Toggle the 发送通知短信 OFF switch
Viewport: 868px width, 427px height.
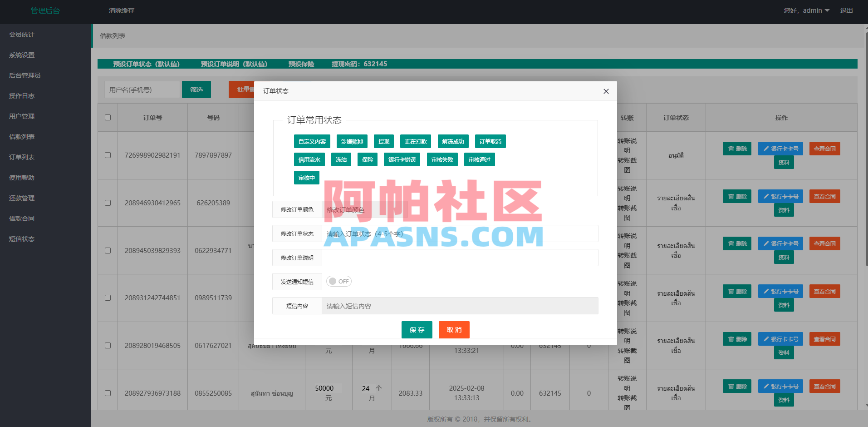click(x=339, y=281)
